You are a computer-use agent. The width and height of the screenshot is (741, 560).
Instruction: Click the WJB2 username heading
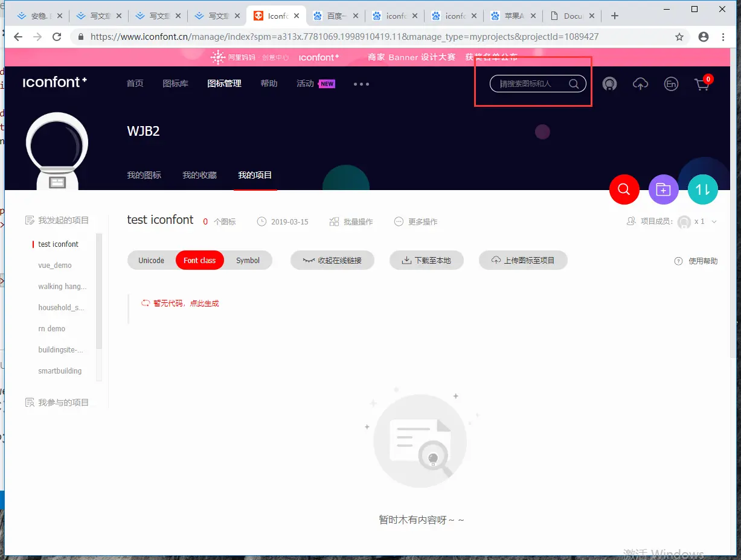[143, 131]
